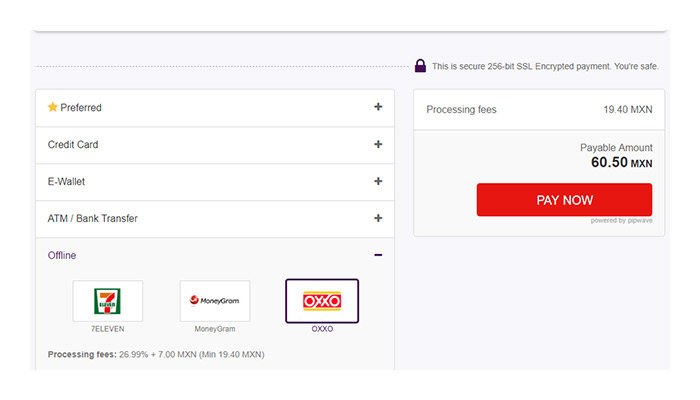This screenshot has height=400, width=700.
Task: Expand ATM / Bank Transfer plus icon
Action: click(x=378, y=218)
